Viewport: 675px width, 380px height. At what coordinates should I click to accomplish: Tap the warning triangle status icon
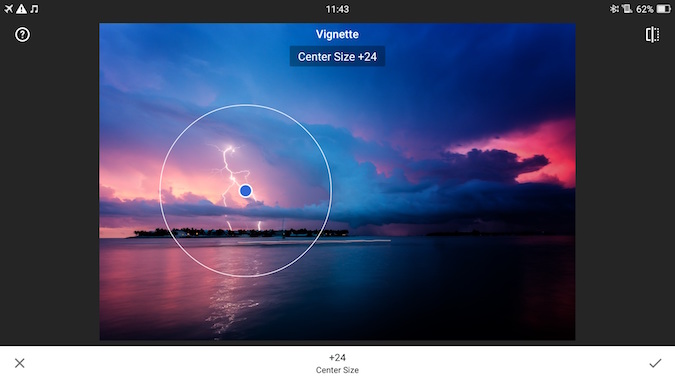pos(21,9)
